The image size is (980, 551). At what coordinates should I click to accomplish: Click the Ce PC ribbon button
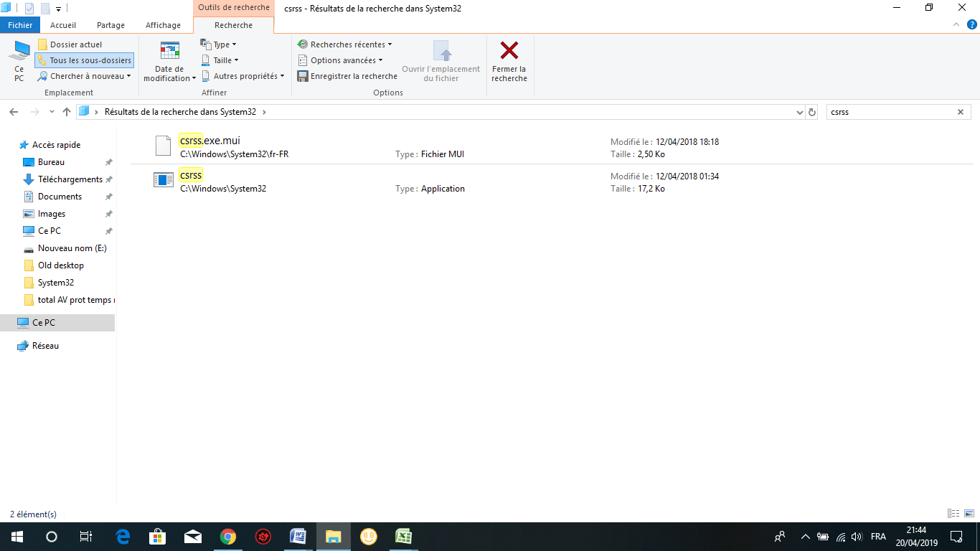(x=19, y=61)
